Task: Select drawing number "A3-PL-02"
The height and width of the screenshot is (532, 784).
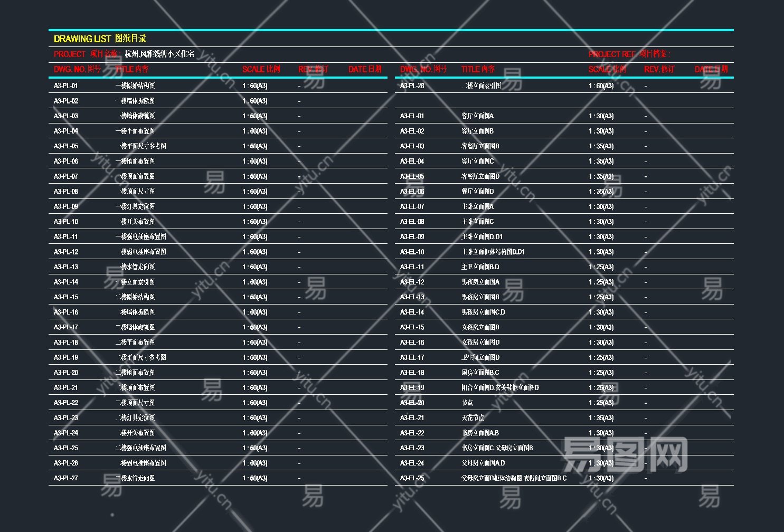Action: (x=66, y=101)
